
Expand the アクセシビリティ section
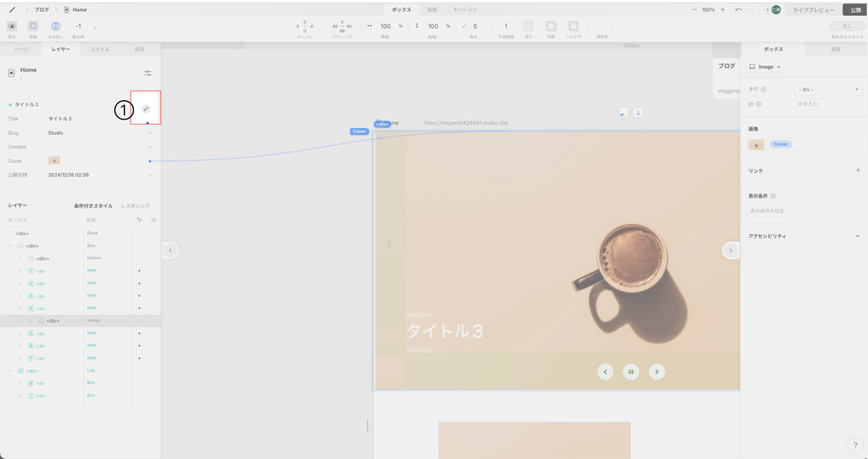[857, 236]
